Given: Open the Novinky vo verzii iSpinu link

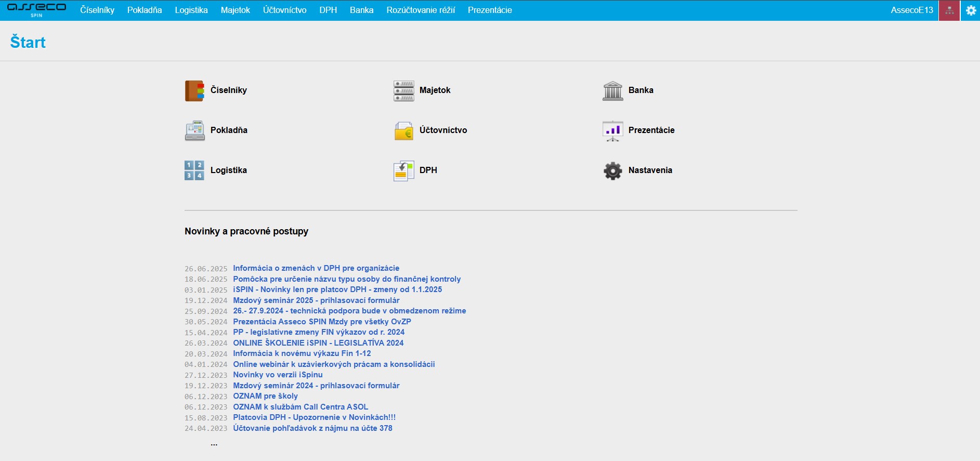Looking at the screenshot, I should click(x=278, y=375).
